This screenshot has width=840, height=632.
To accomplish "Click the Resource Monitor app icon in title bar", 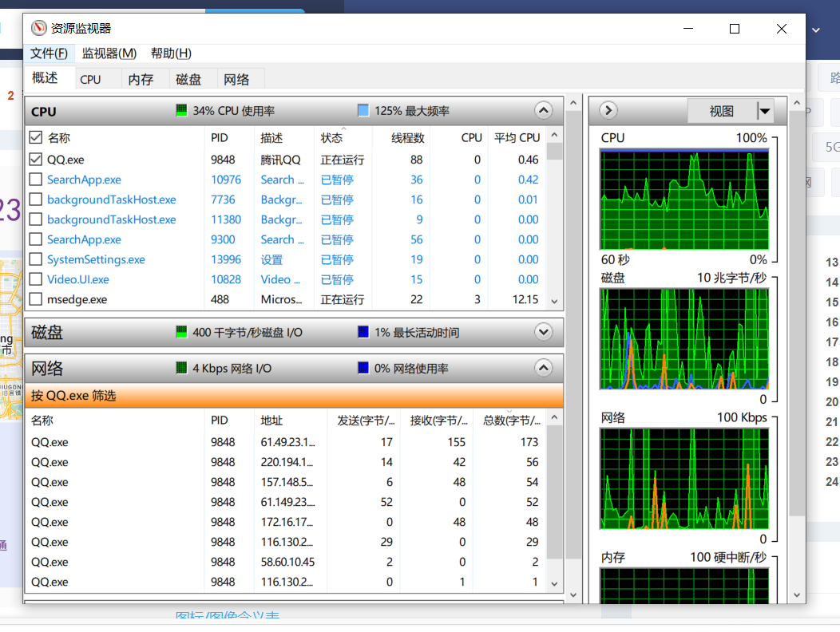I will click(38, 28).
